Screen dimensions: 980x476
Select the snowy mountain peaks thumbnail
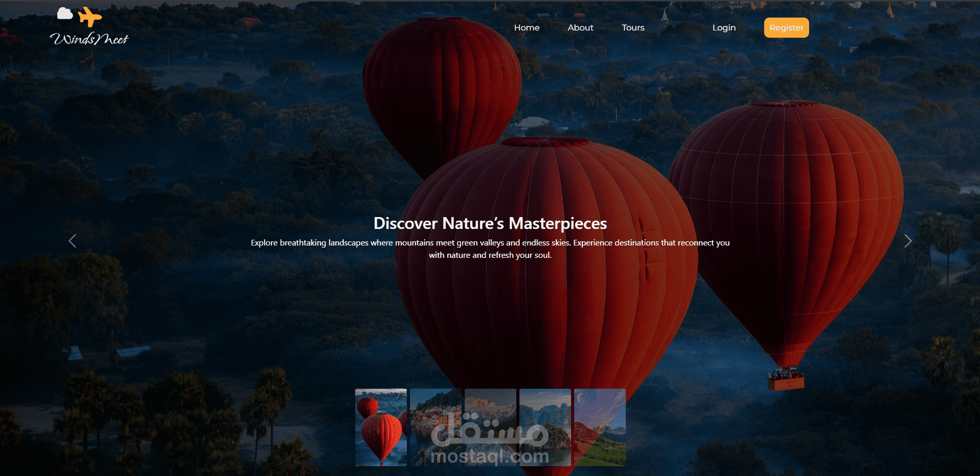click(491, 427)
